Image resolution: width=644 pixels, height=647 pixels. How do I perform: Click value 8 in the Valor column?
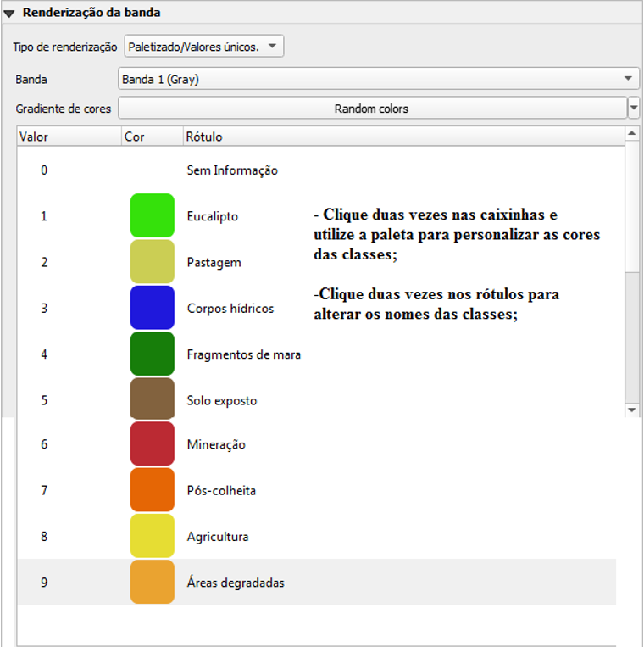click(44, 537)
